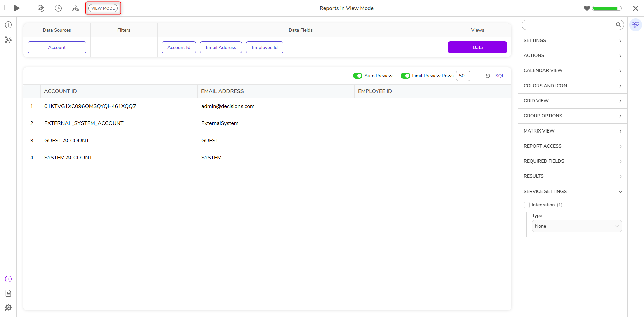Turn off Auto Preview toggle
644x317 pixels.
[358, 76]
